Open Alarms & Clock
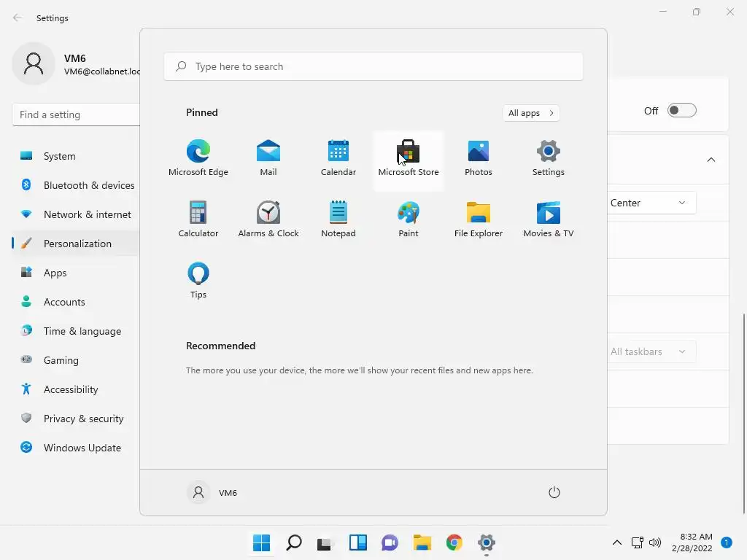This screenshot has height=560, width=747. click(268, 219)
